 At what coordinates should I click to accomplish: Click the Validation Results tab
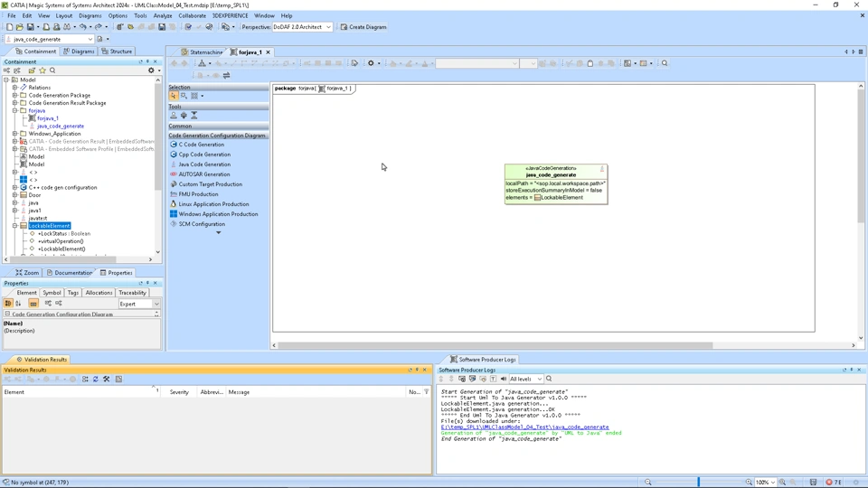click(x=41, y=360)
